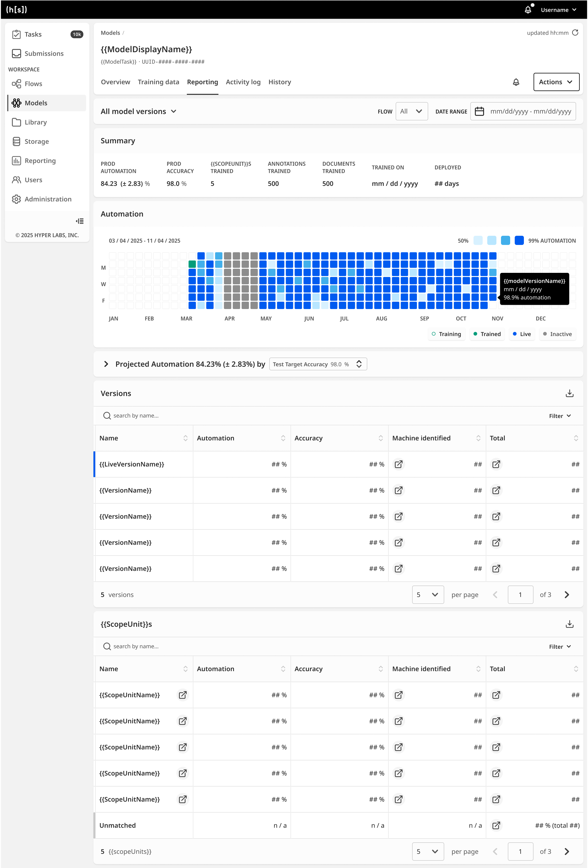
Task: Expand the Projected Automation section
Action: point(106,364)
